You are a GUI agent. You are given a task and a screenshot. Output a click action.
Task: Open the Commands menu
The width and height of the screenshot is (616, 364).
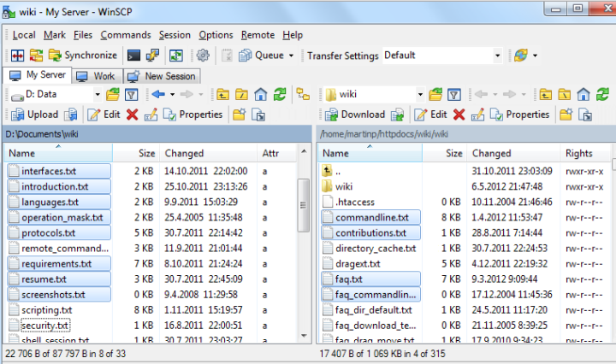click(126, 35)
